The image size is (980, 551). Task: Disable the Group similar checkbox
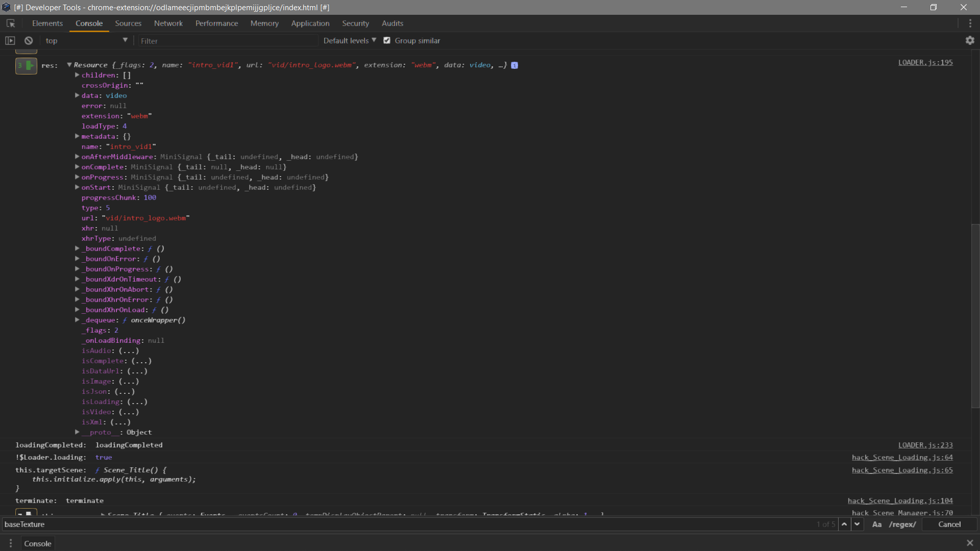point(387,40)
